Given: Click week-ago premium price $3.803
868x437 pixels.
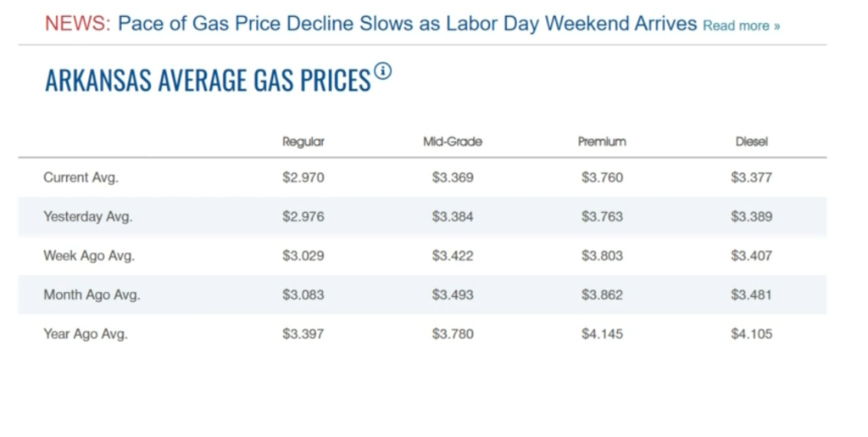Looking at the screenshot, I should click(x=602, y=255).
